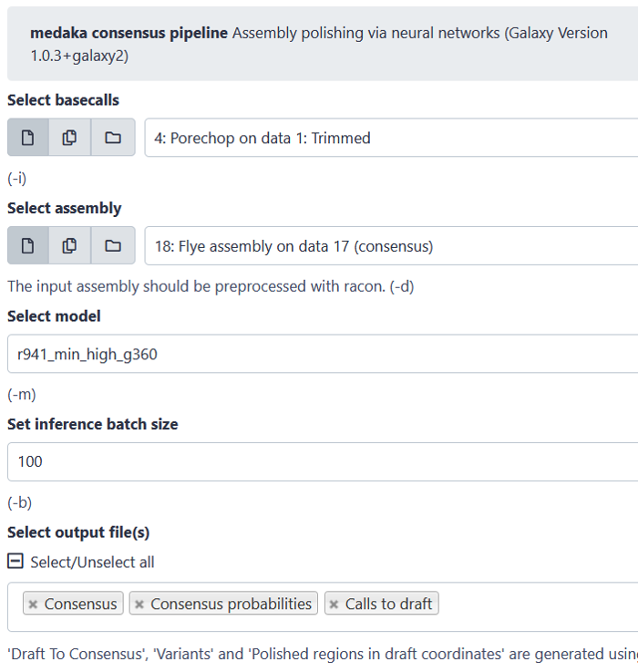638x672 pixels.
Task: Open the r941_min_high_g360 model dropdown
Action: click(x=323, y=354)
